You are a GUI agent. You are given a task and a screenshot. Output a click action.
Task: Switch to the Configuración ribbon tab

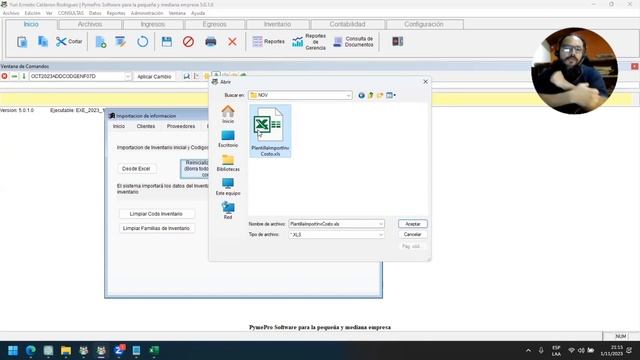tap(424, 24)
